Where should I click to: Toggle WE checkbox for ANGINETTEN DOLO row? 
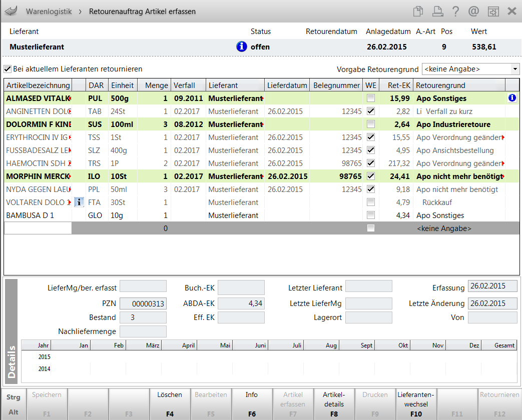tap(371, 111)
